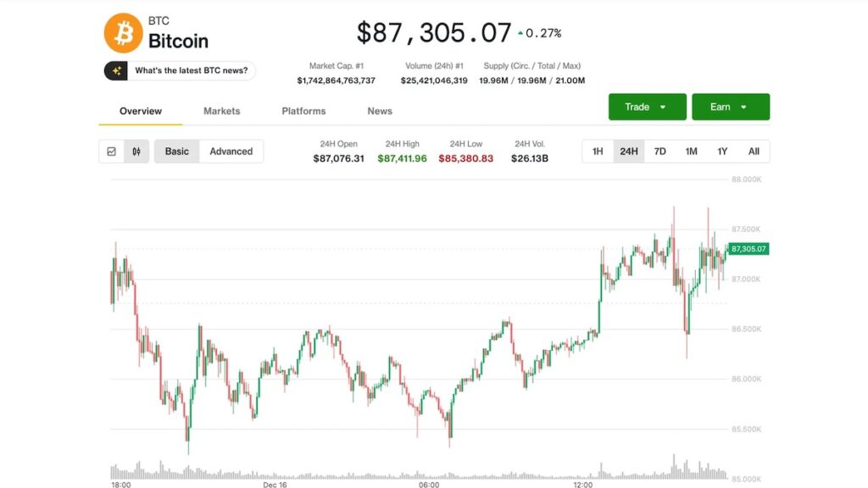This screenshot has width=868, height=488.
Task: Switch to line chart view icon
Action: click(112, 152)
